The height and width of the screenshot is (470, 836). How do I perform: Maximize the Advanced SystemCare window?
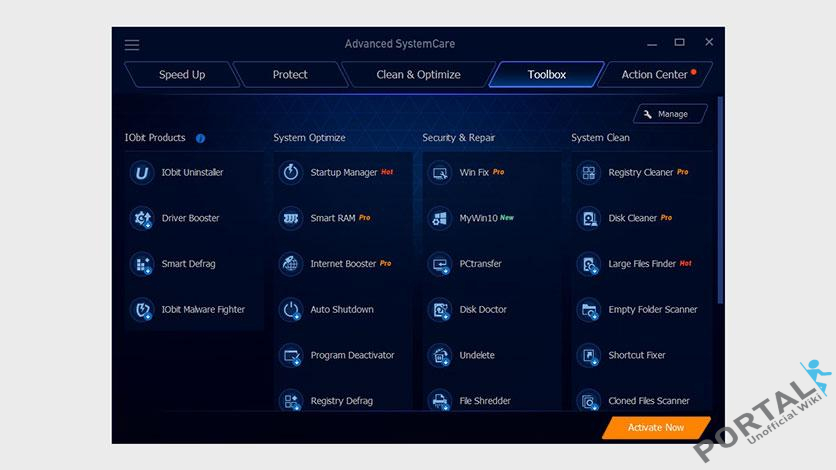679,42
